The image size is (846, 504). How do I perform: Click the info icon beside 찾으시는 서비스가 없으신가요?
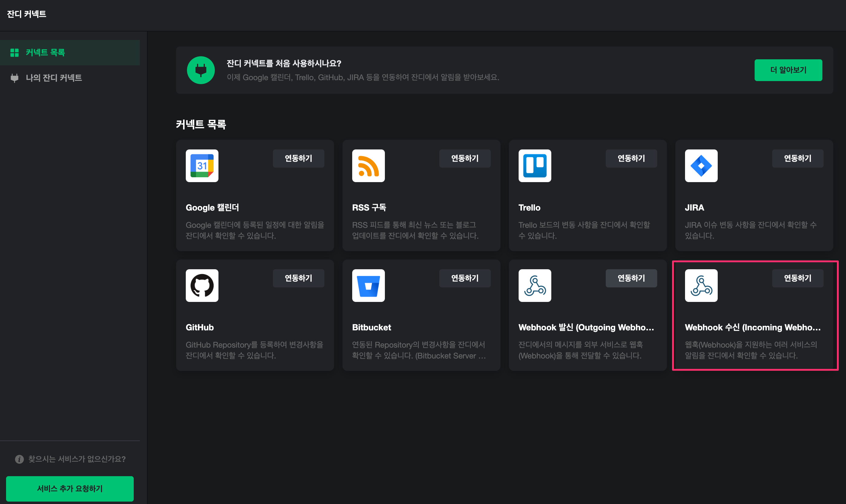click(x=19, y=459)
